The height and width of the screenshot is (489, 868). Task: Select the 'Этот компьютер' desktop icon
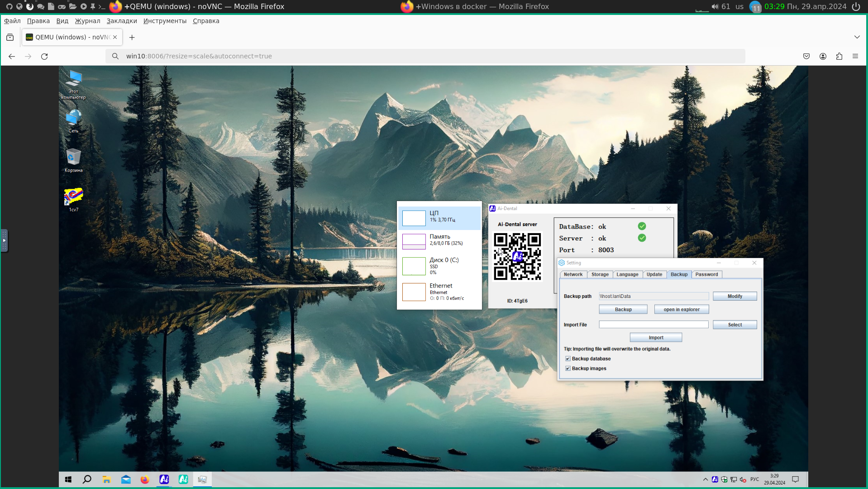coord(73,85)
